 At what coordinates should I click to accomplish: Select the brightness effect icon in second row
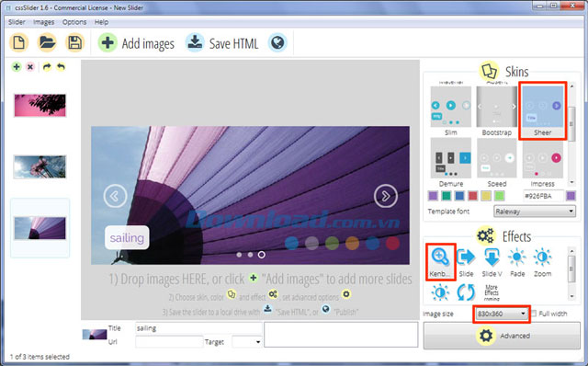[x=440, y=292]
